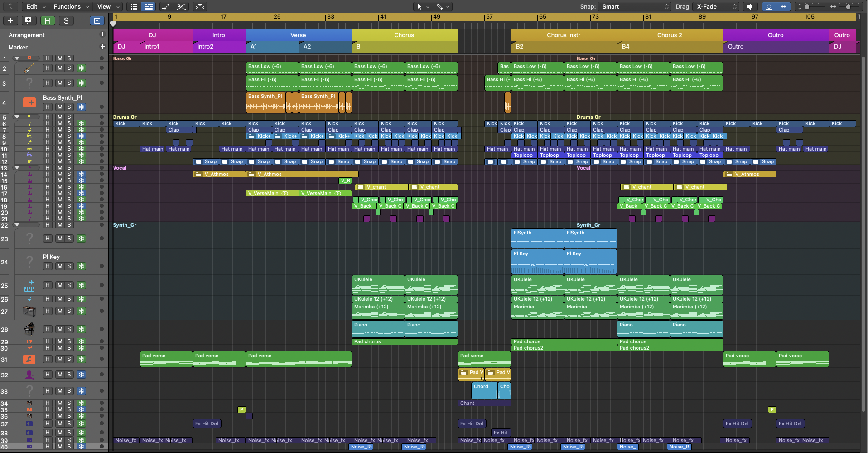Add an arrangement marker with Arrangement plus button

102,34
